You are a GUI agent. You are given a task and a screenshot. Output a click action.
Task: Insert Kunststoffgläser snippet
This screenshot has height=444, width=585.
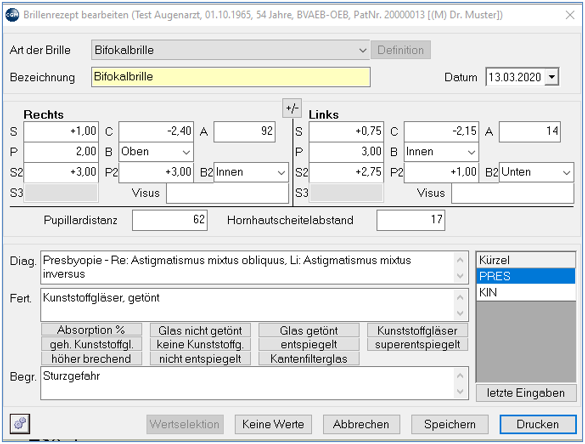[417, 330]
